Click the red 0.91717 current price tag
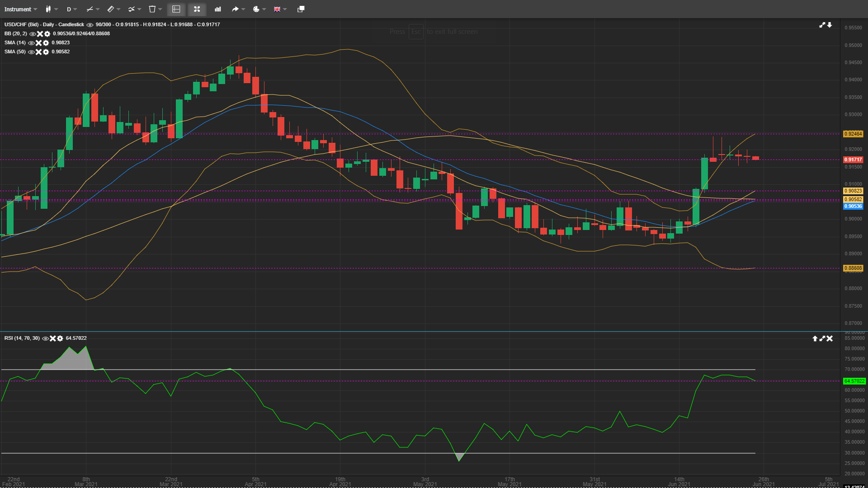Viewport: 868px width, 488px height. point(854,160)
